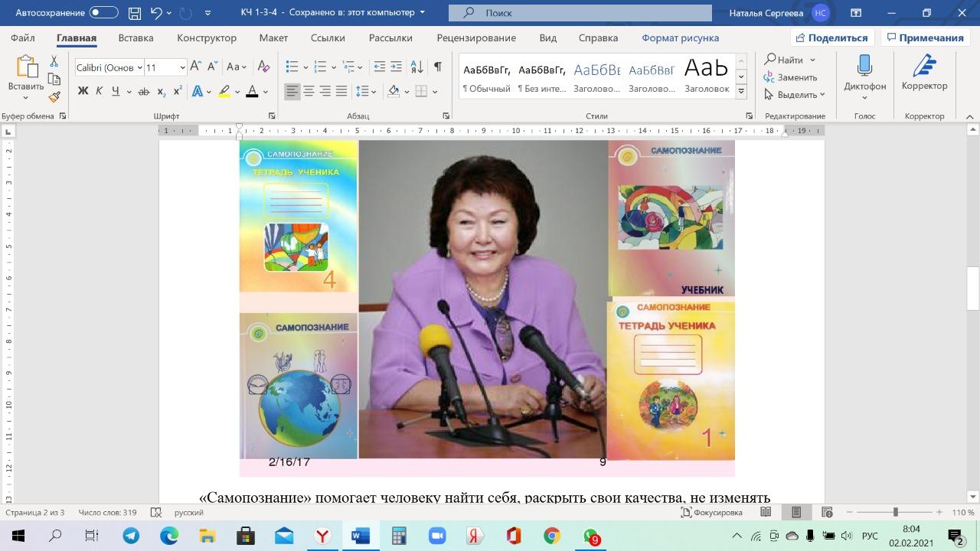
Task: Toggle the AutoSave (Автосохранение) switch
Action: 103,13
